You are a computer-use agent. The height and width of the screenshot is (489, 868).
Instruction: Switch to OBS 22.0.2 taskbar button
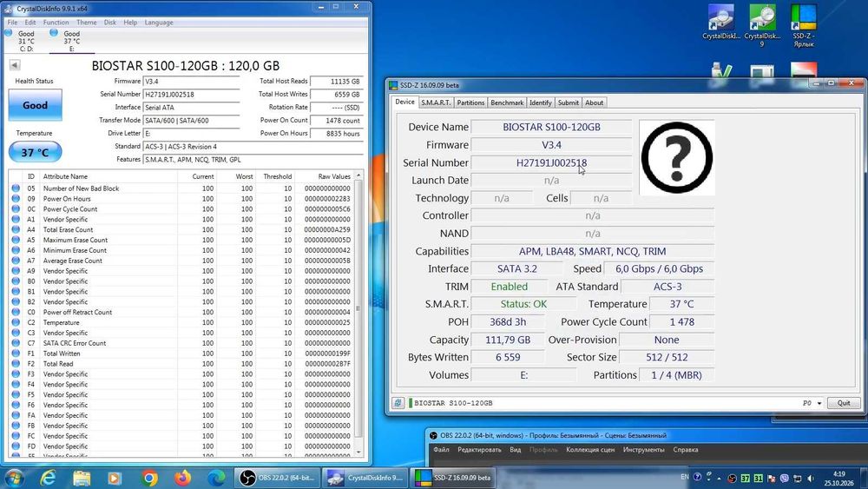[x=278, y=478]
